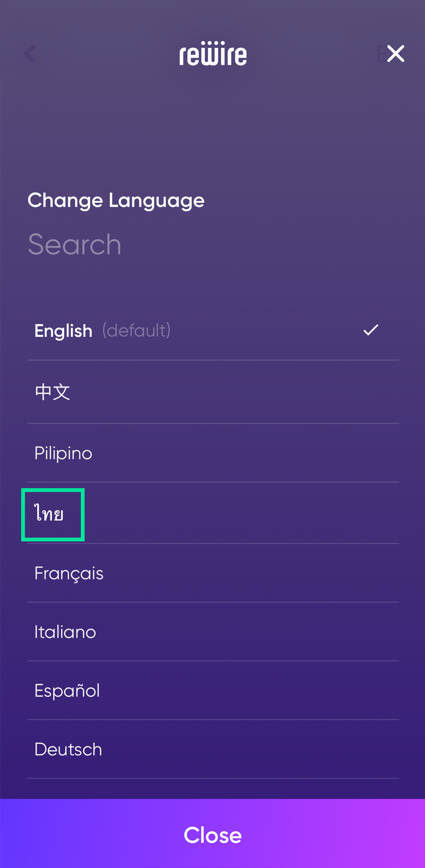Click the divider line under English

pos(213,360)
